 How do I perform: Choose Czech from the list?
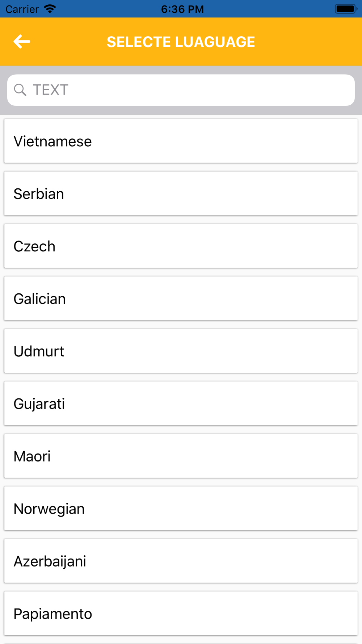point(181,246)
